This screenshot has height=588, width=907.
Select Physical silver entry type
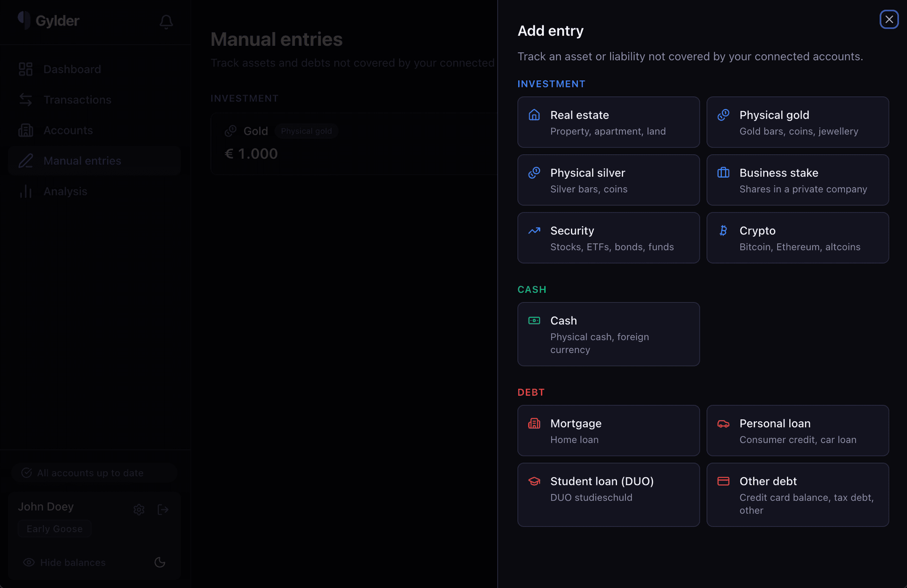(x=608, y=180)
